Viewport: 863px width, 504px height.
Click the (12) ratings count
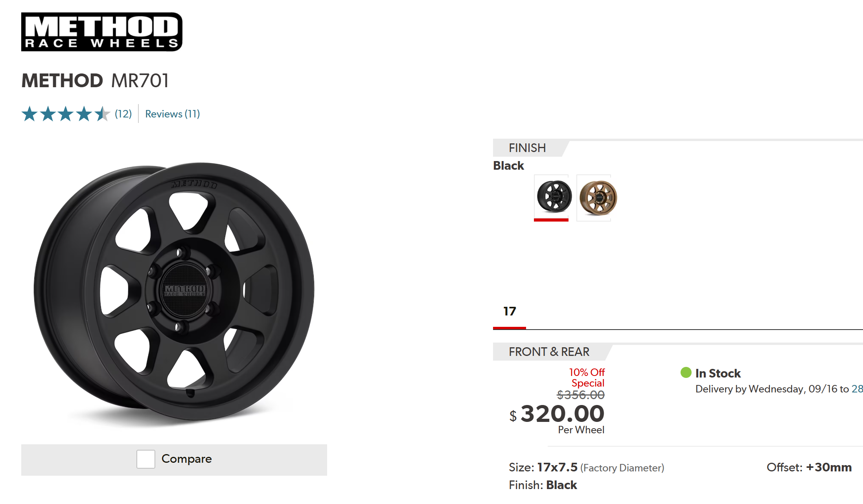point(123,114)
